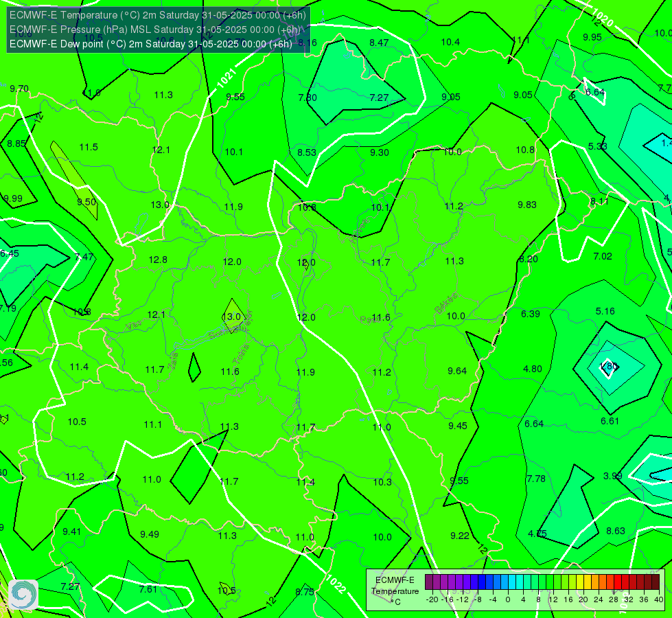Click the Heves county label

pyautogui.click(x=359, y=231)
